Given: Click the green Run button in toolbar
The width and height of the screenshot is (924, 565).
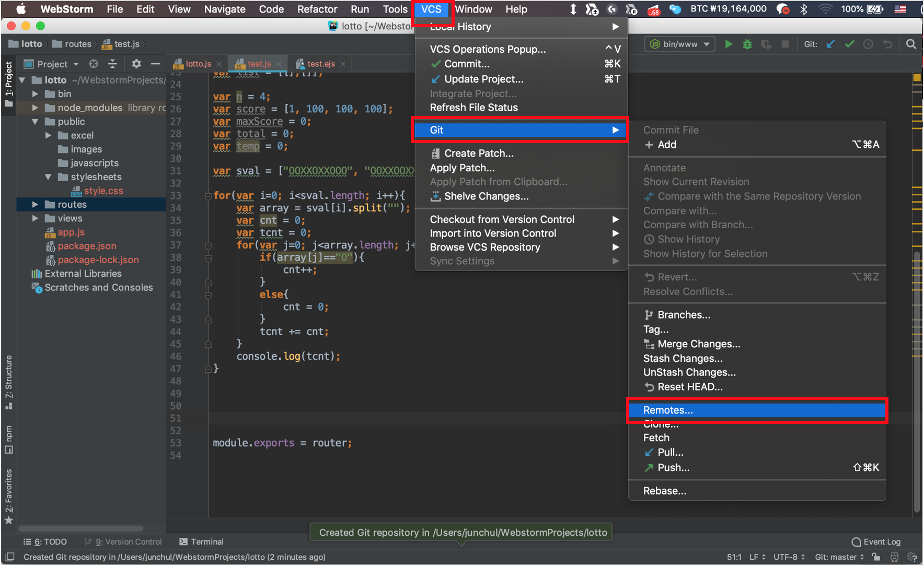Looking at the screenshot, I should tap(729, 44).
